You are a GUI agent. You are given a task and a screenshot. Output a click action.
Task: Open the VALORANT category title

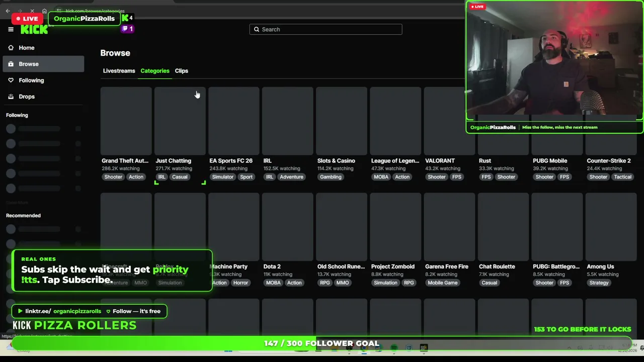point(440,161)
